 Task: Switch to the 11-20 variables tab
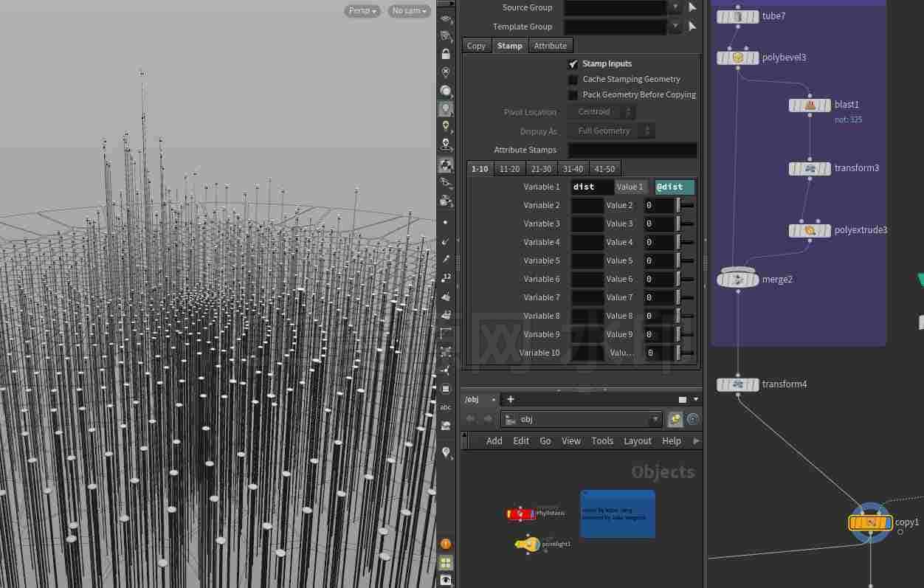coord(509,169)
